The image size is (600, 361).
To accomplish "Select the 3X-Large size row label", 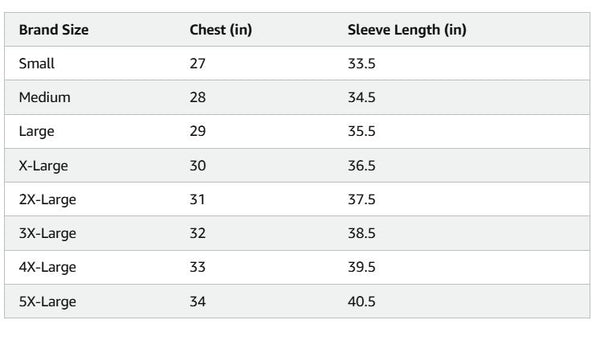I will [x=47, y=234].
